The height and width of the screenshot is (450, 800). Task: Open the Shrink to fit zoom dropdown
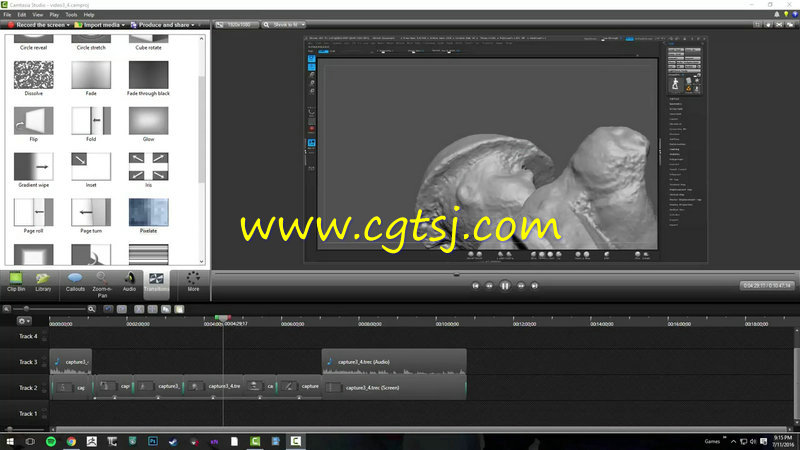(x=284, y=24)
